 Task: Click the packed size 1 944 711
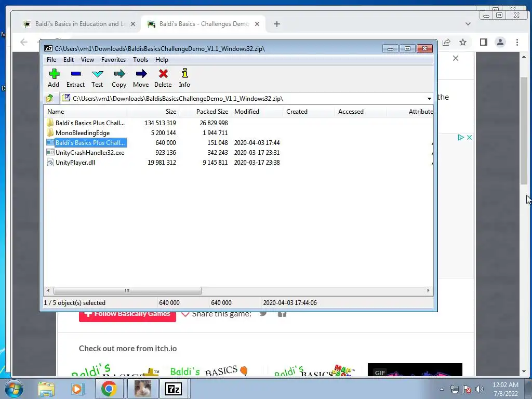click(215, 132)
